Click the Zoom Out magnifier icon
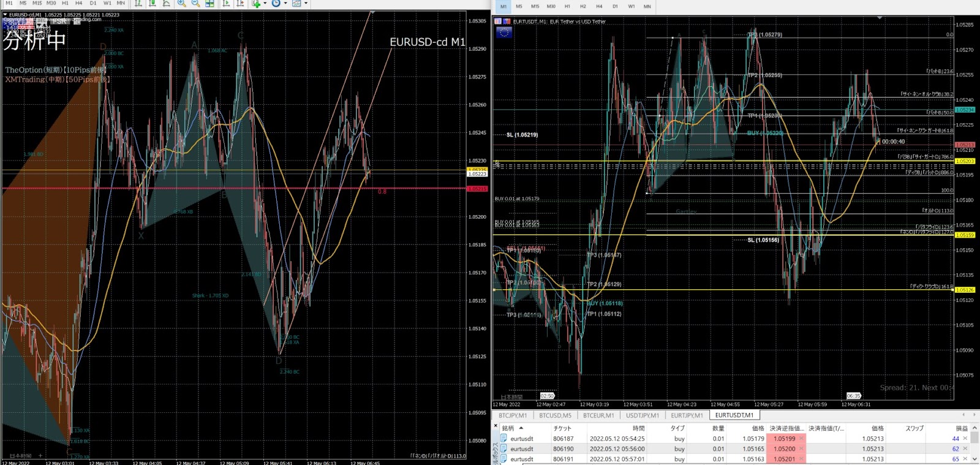 pyautogui.click(x=195, y=3)
